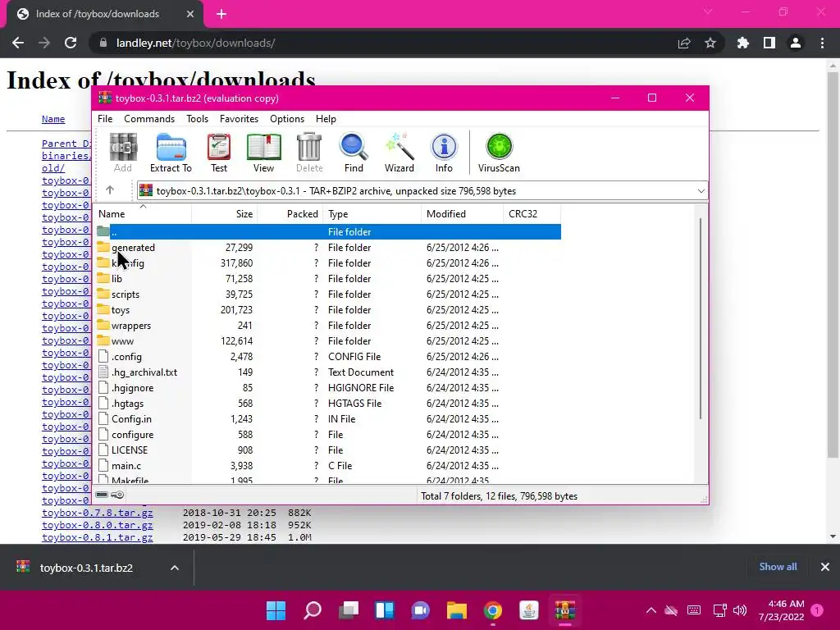Click the WinRAR file list scrollbar

pyautogui.click(x=701, y=319)
